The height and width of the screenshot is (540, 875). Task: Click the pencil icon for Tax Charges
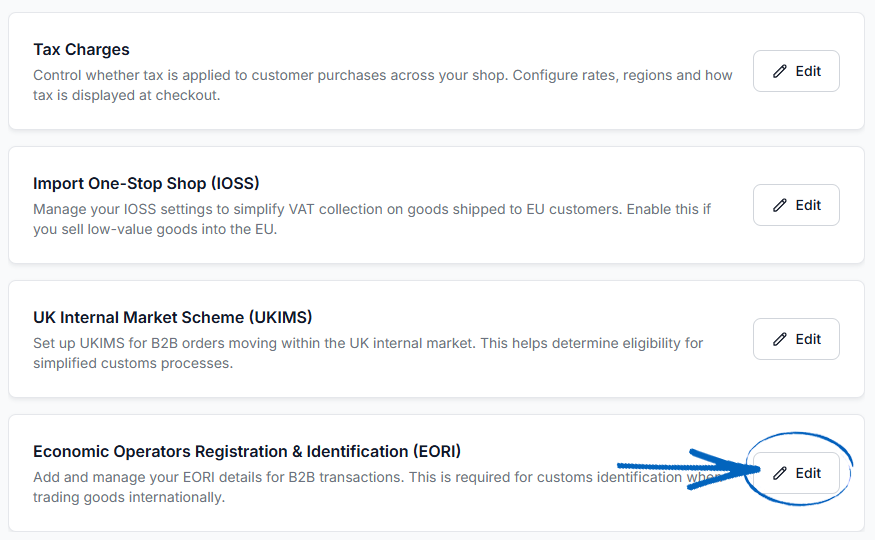pyautogui.click(x=780, y=71)
